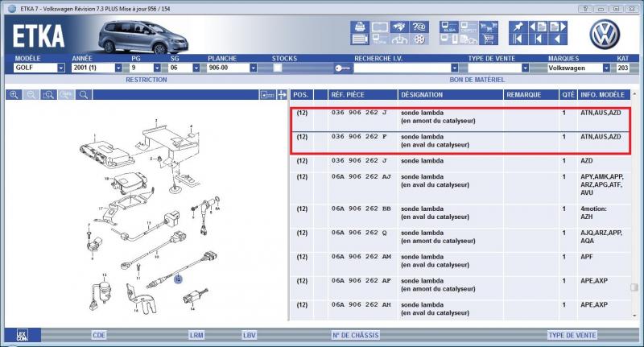Go to next folder page icon
This screenshot has width=644, height=347.
click(558, 27)
